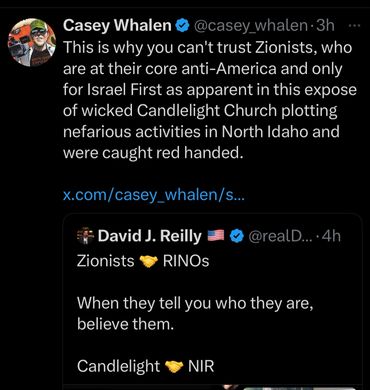The width and height of the screenshot is (370, 390).
Task: Open Casey Whalen's profile picture
Action: [32, 42]
